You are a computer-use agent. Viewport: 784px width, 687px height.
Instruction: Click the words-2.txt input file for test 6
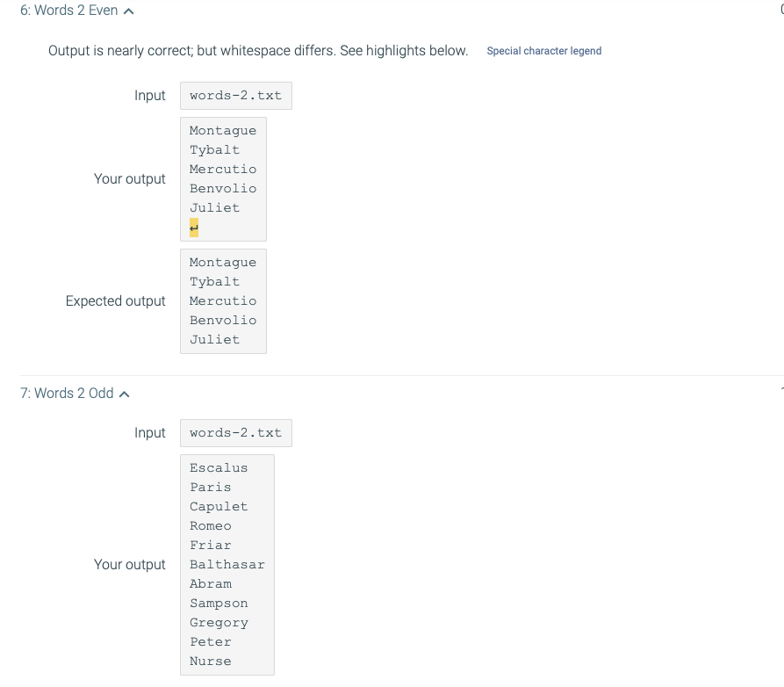(x=235, y=95)
